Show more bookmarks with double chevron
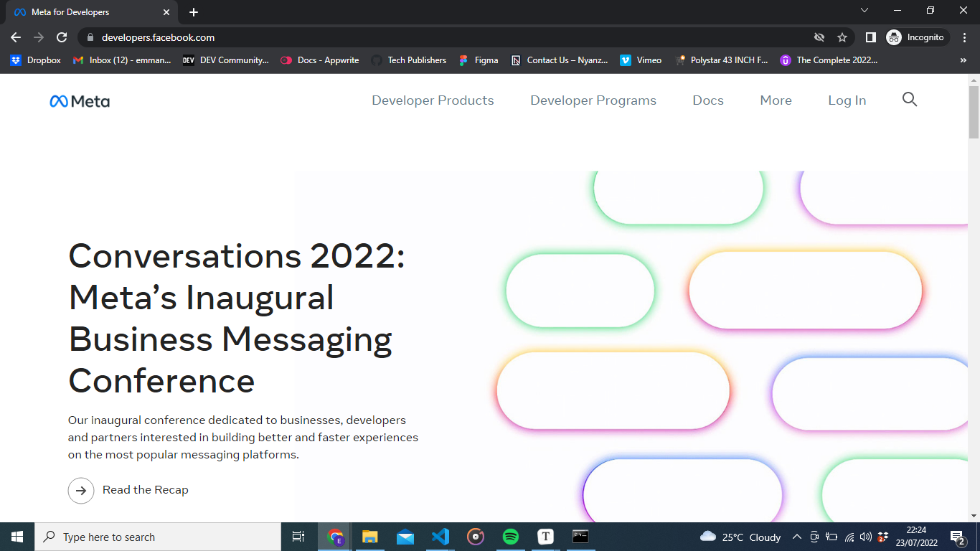The image size is (980, 551). [x=963, y=60]
